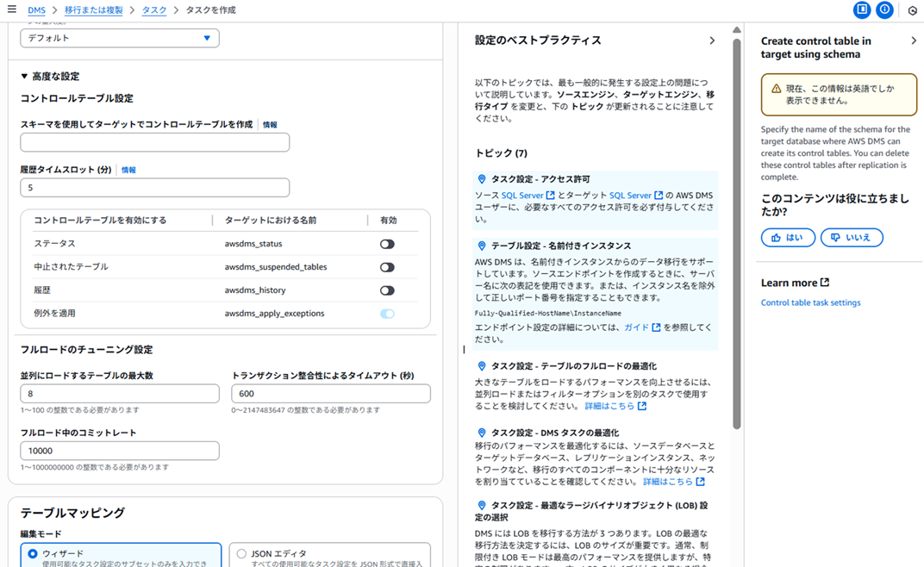
Task: Go to DMS breadcrumb
Action: point(36,10)
